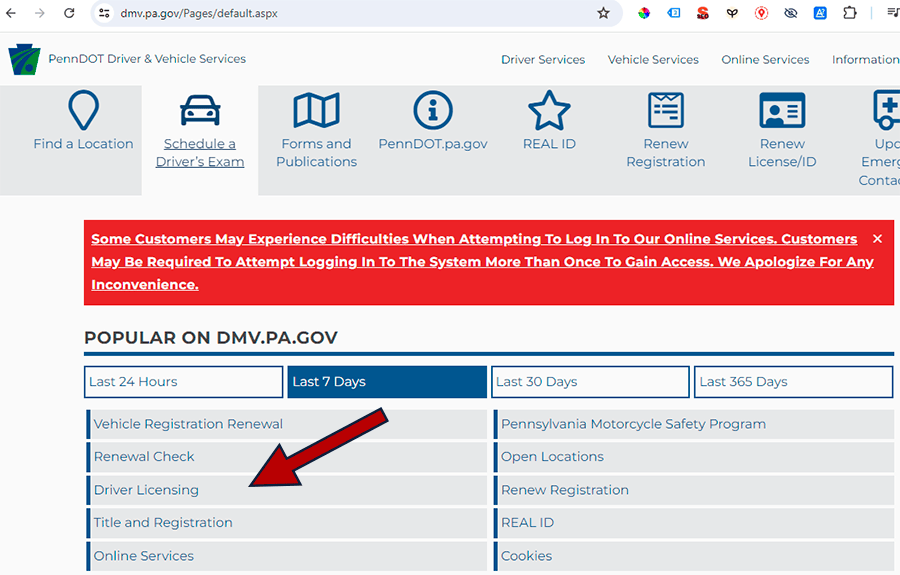Click the Update Emergency Contact icon

[x=886, y=109]
